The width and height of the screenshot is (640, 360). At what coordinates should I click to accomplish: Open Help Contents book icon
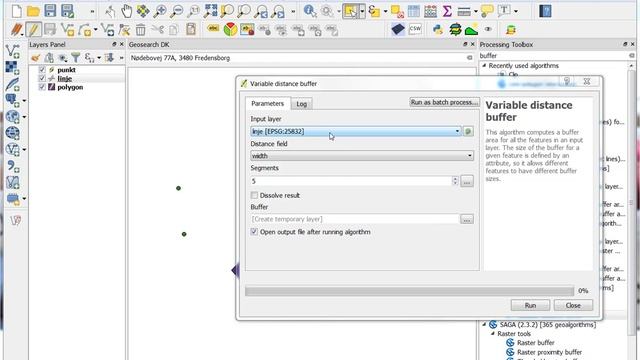click(x=545, y=11)
